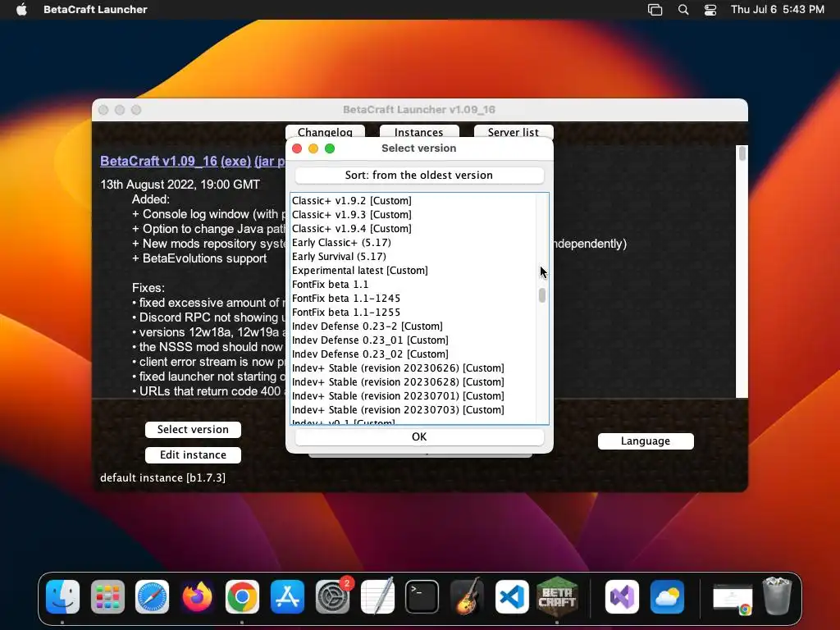The image size is (840, 630).
Task: Click the version list scrollbar thumb
Action: pos(542,295)
